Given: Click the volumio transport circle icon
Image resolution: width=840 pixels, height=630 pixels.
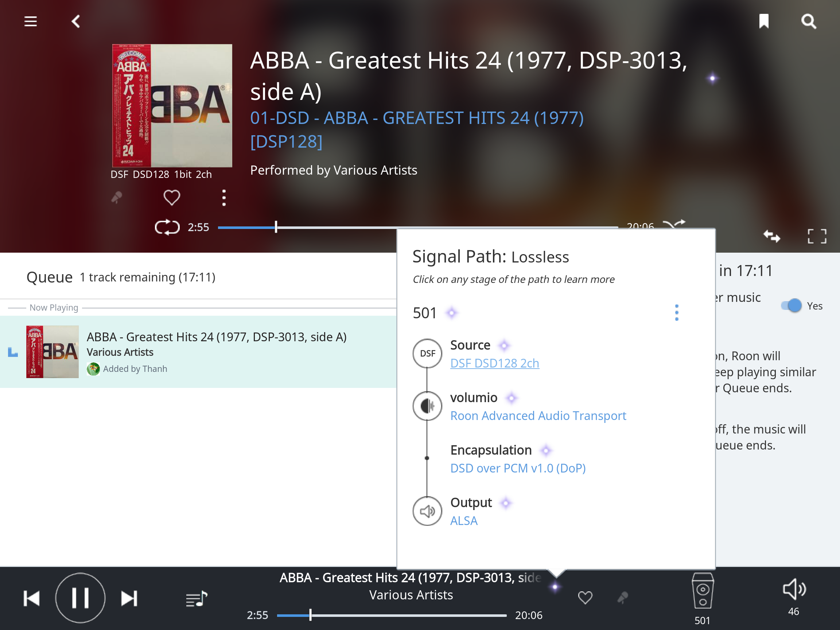Looking at the screenshot, I should [x=427, y=406].
